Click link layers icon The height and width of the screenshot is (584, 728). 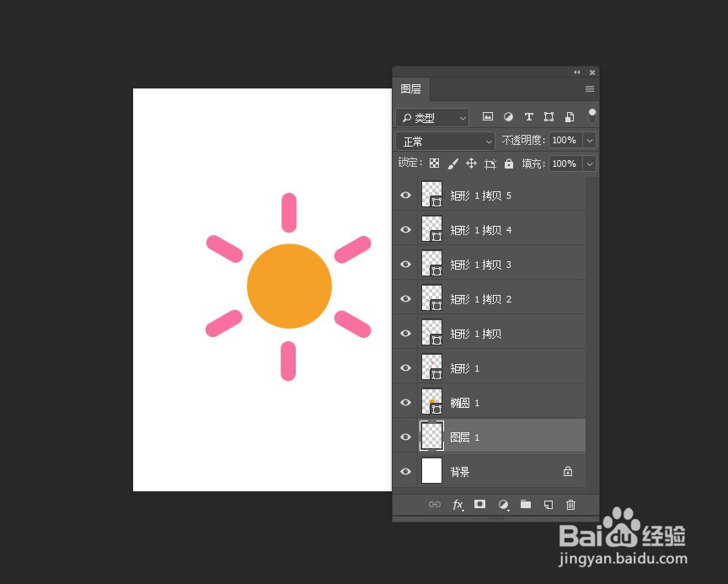point(435,505)
